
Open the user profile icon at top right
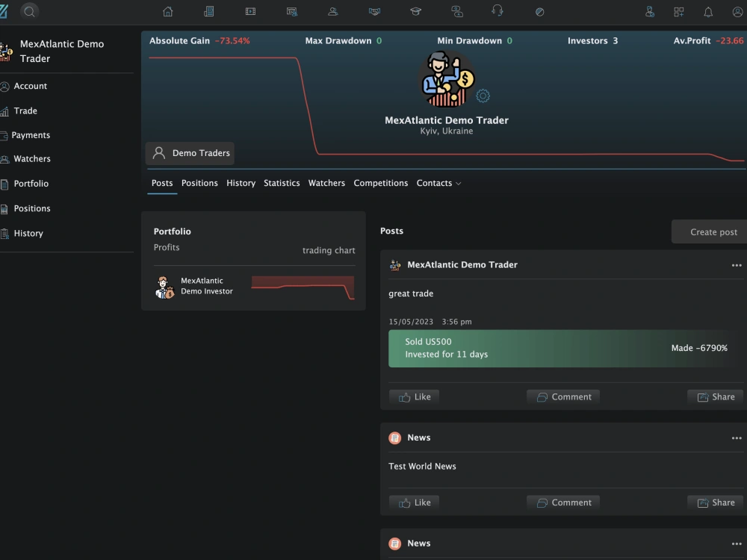pyautogui.click(x=737, y=12)
